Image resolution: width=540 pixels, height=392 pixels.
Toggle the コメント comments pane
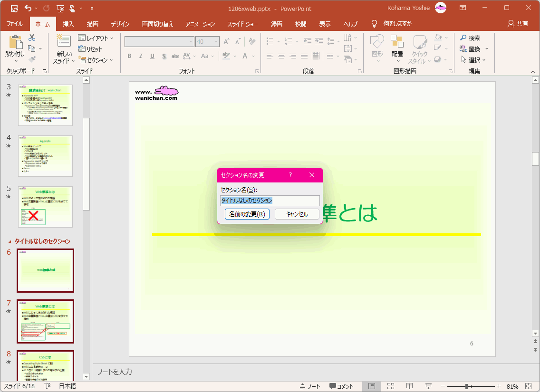342,386
